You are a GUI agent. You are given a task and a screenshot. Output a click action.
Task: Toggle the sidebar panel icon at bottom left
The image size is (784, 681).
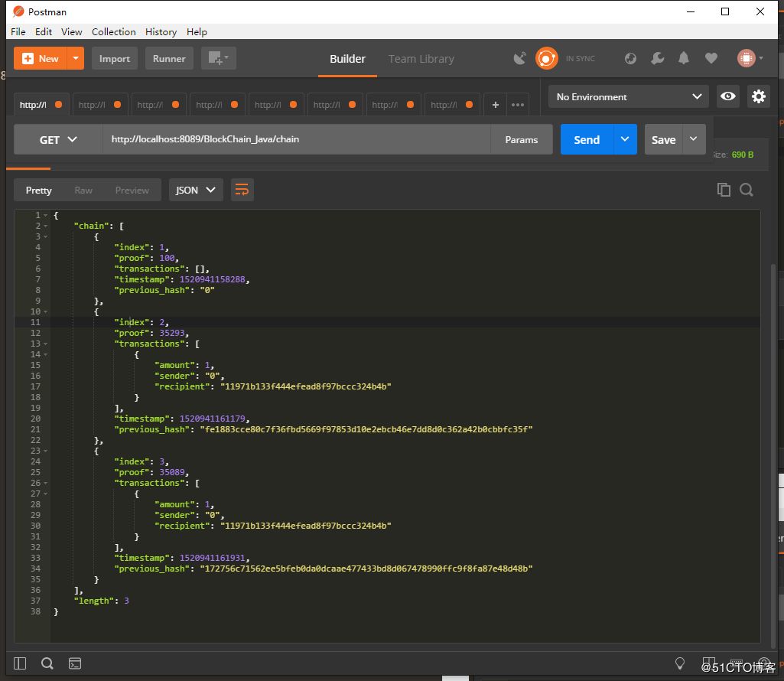(20, 663)
